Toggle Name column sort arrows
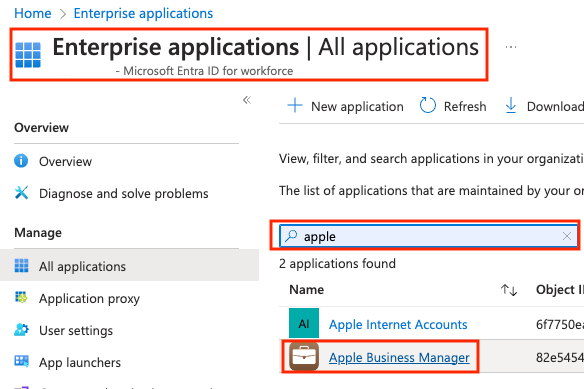 coord(509,290)
